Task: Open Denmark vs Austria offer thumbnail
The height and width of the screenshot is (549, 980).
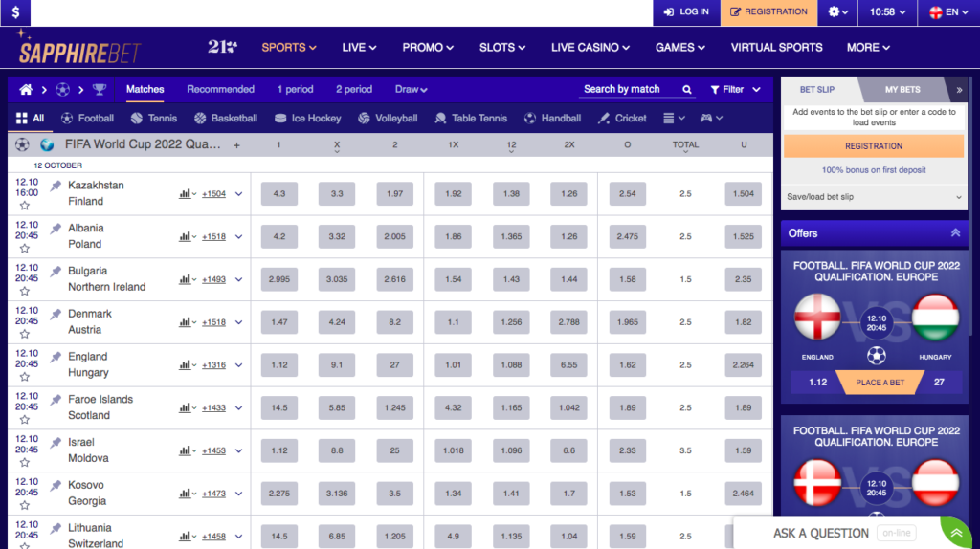Action: pyautogui.click(x=875, y=468)
